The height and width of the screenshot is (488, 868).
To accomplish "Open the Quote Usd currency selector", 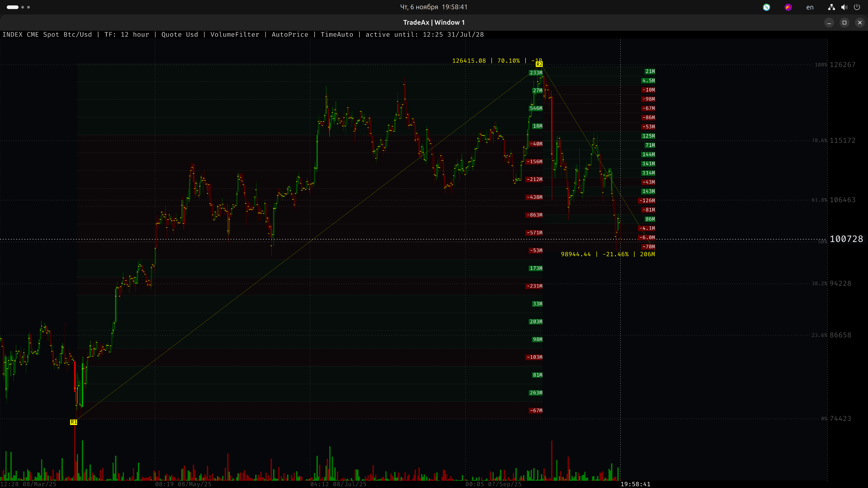I will click(x=180, y=34).
